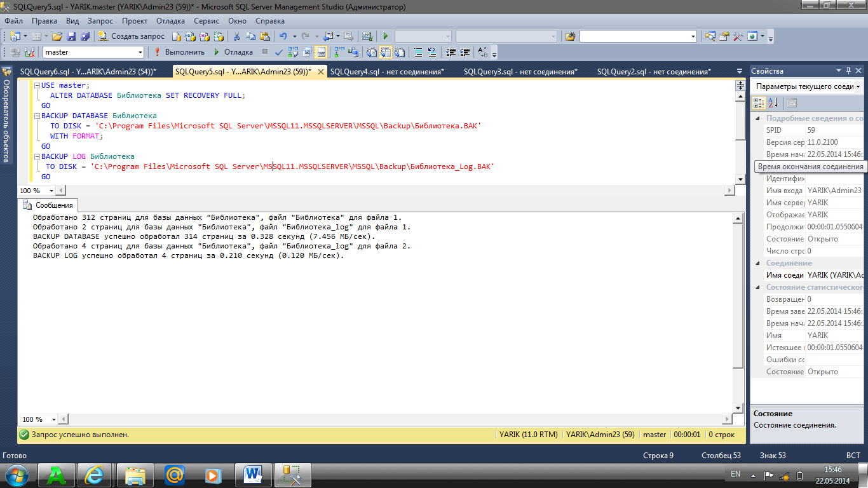
Task: Click the Decrease Indent icon
Action: tap(451, 52)
